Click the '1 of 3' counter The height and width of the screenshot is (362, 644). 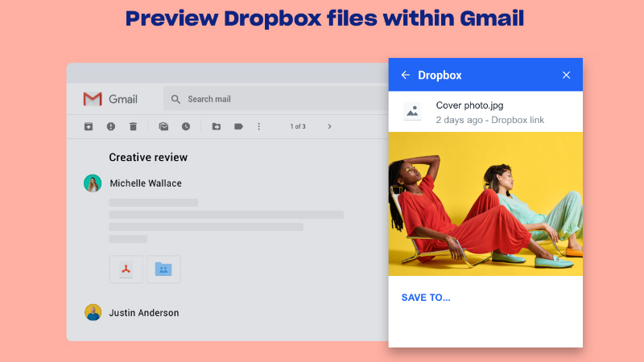298,126
